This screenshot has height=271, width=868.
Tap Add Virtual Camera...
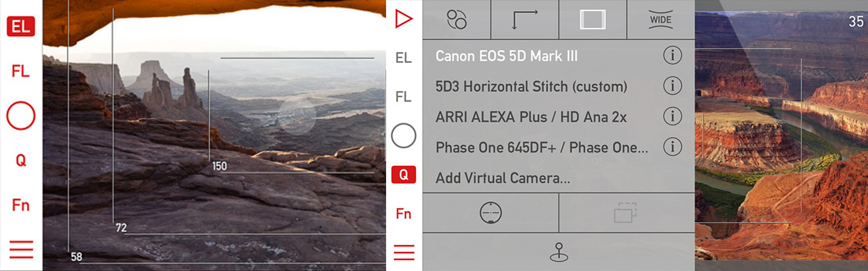503,178
